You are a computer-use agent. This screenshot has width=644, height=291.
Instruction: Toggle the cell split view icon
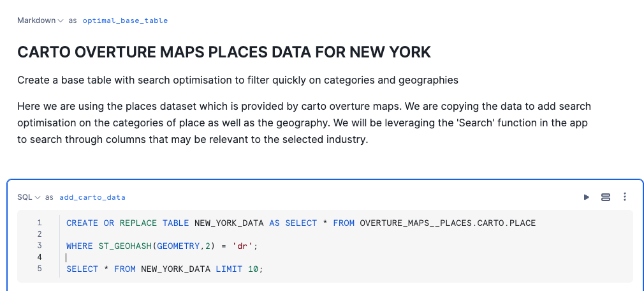tap(606, 197)
